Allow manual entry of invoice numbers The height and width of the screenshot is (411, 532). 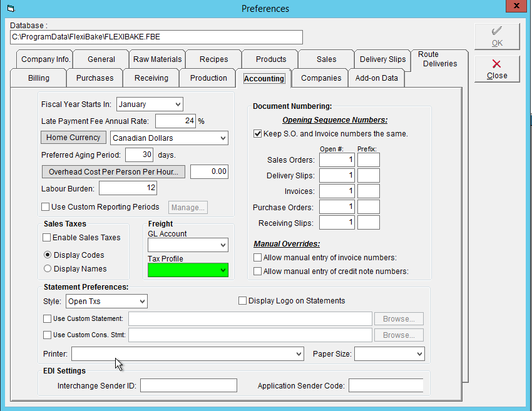[257, 258]
